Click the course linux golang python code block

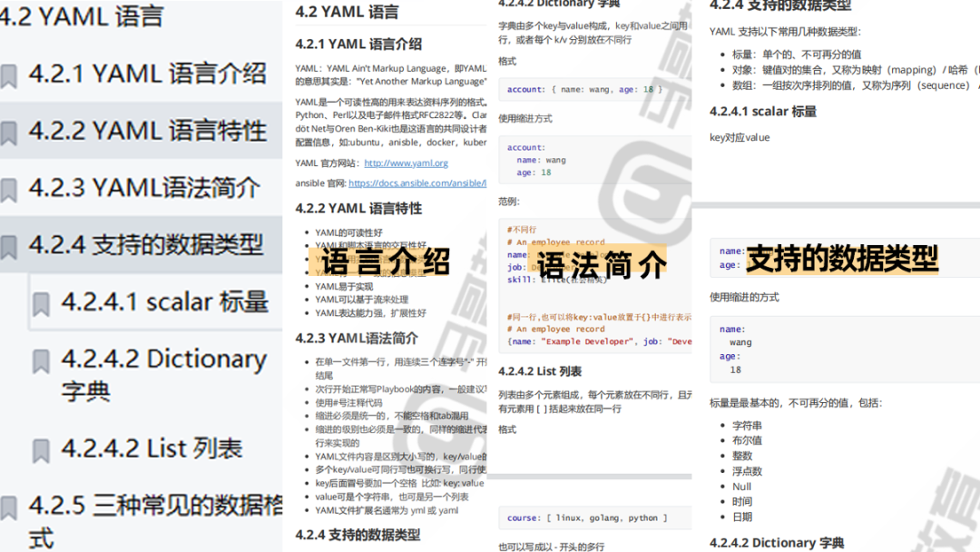(x=588, y=516)
